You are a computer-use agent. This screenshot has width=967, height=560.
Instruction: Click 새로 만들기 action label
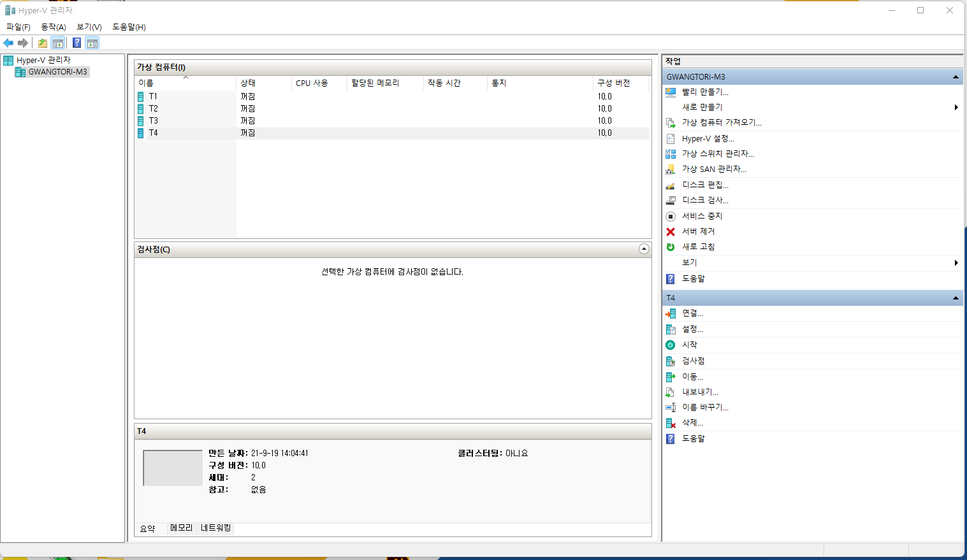(702, 107)
